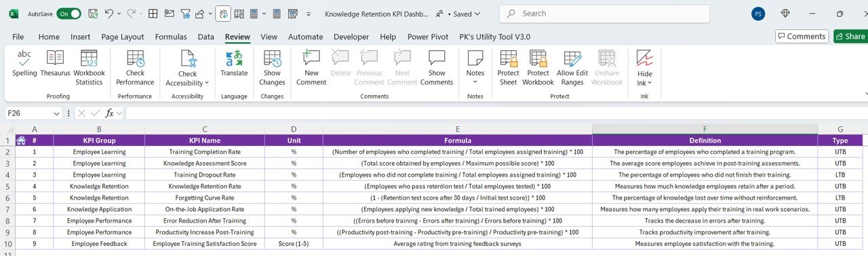Screen dimensions: 868x256
Task: Open Customize Quick Access Toolbar dropdown
Action: point(309,14)
